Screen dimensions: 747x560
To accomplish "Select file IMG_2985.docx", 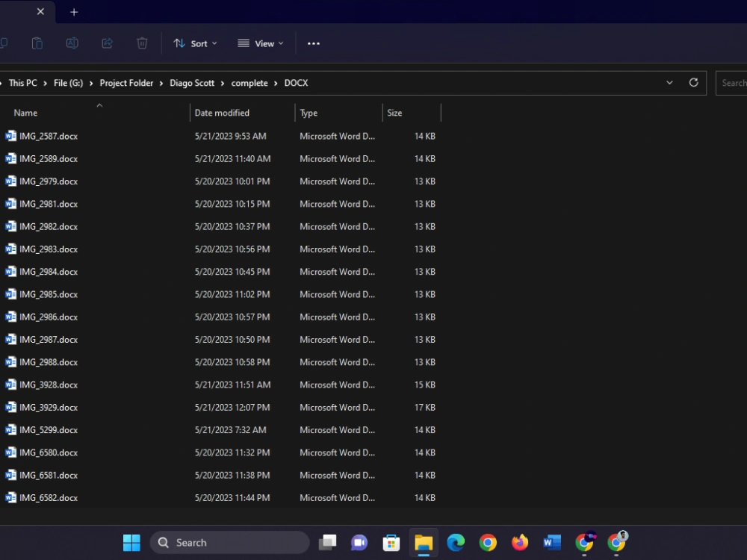I will 48,294.
